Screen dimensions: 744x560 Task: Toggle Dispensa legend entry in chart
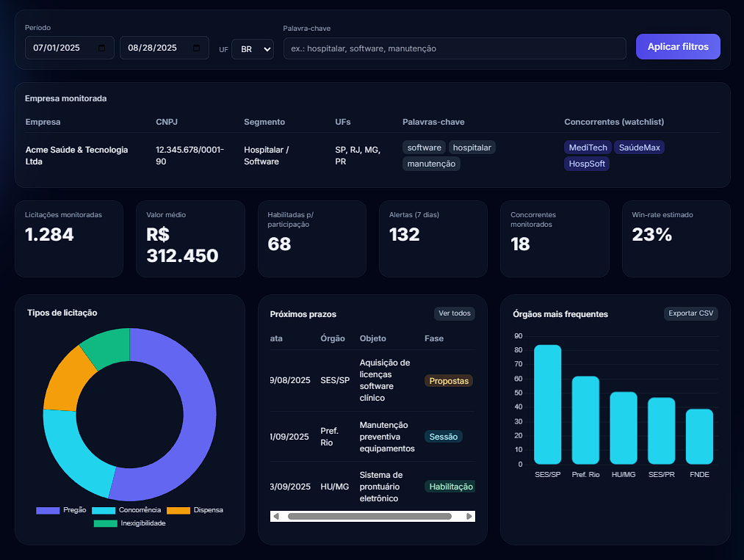(x=195, y=510)
